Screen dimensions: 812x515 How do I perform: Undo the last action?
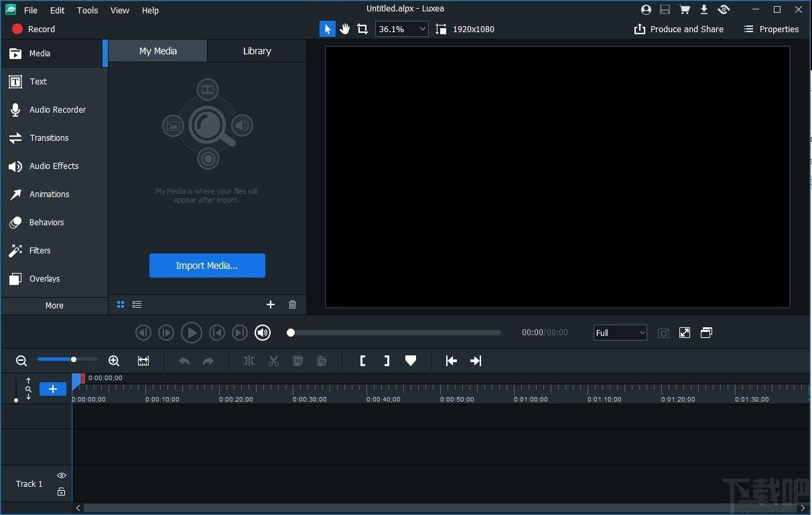184,361
